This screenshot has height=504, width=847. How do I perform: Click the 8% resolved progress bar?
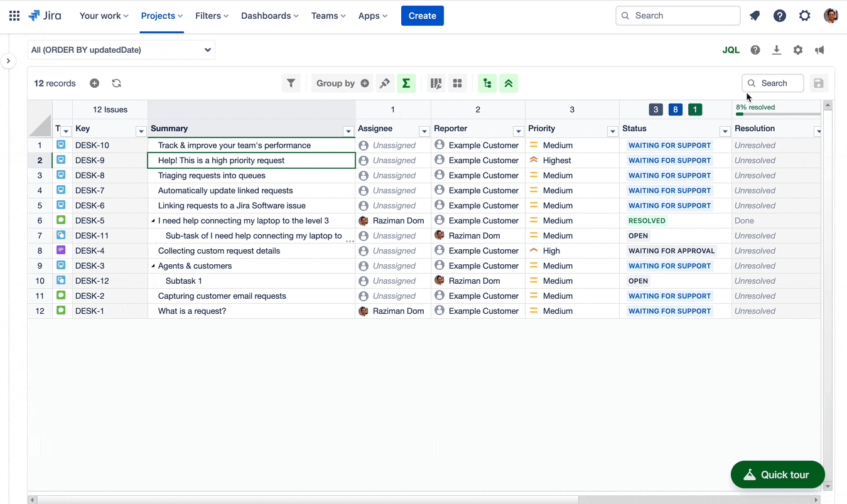point(777,114)
